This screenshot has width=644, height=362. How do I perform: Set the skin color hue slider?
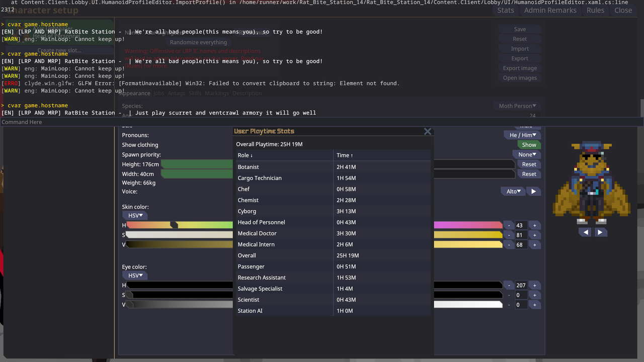(x=314, y=225)
